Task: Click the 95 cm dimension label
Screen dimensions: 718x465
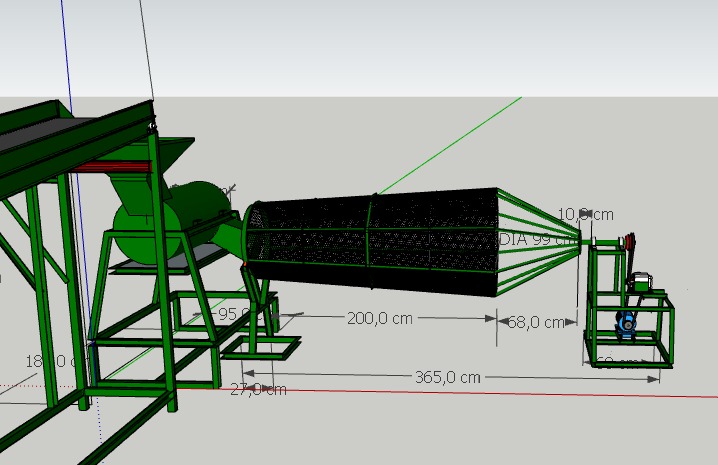Action: click(238, 313)
